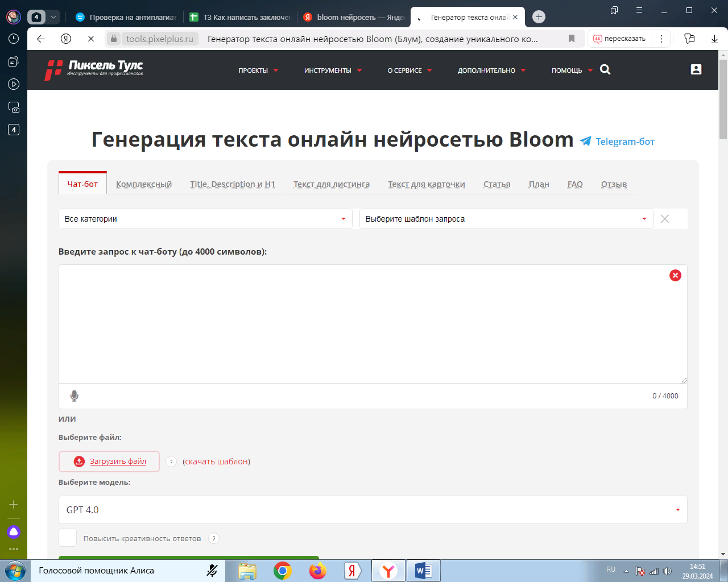The width and height of the screenshot is (728, 582).
Task: Close the Генератор текста онлайн browser tab
Action: 515,17
